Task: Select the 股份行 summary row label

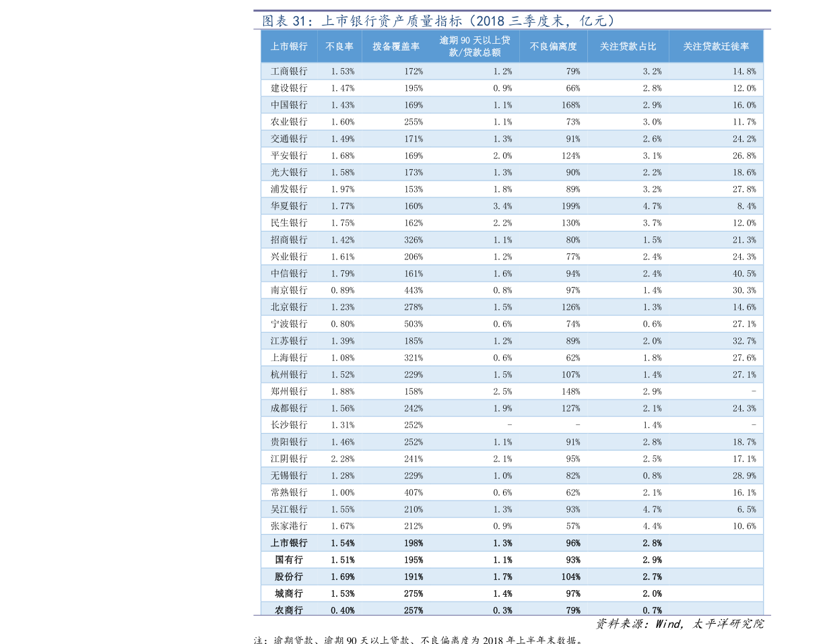Action: pyautogui.click(x=289, y=577)
